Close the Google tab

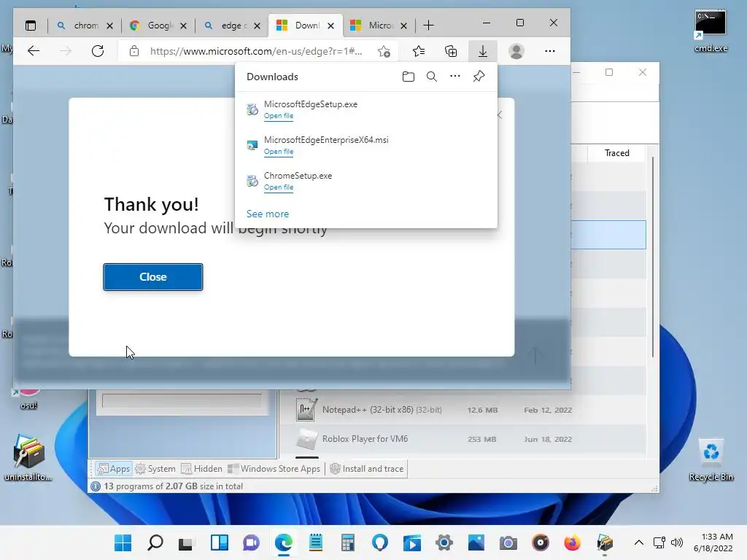[183, 26]
